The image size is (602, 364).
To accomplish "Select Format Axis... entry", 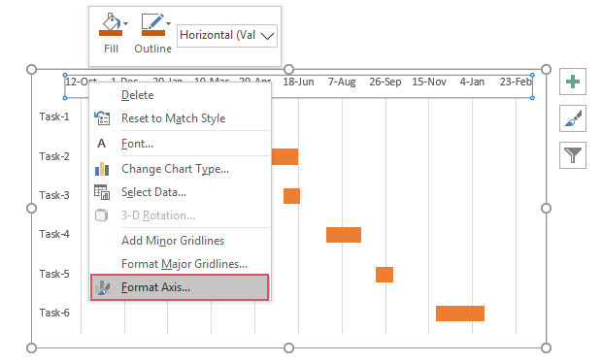I will point(180,287).
